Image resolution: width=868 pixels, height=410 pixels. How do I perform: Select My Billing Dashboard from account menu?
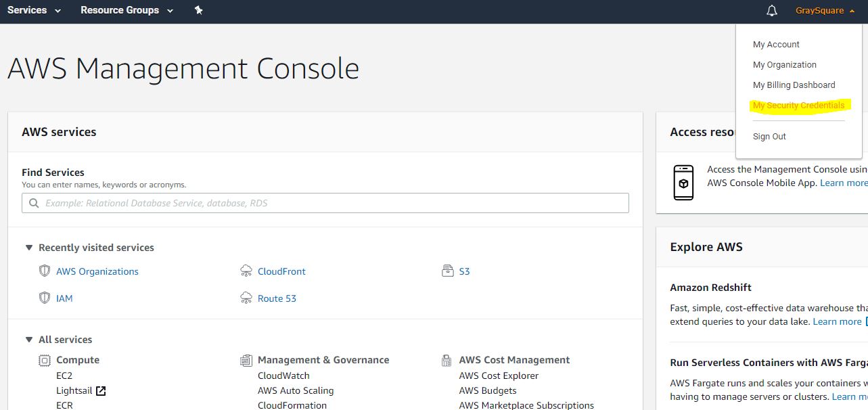pyautogui.click(x=794, y=85)
